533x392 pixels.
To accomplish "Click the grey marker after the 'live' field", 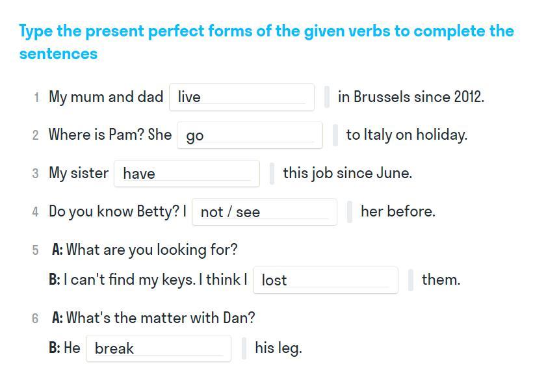I will (x=327, y=97).
